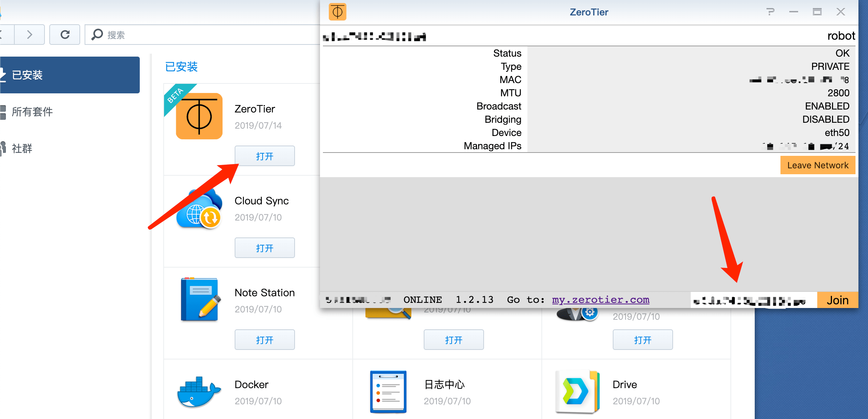Click the ZeroTier package icon
Image resolution: width=868 pixels, height=419 pixels.
coord(199,116)
